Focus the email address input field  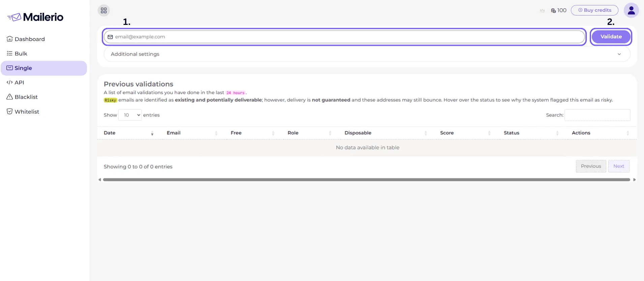(344, 37)
